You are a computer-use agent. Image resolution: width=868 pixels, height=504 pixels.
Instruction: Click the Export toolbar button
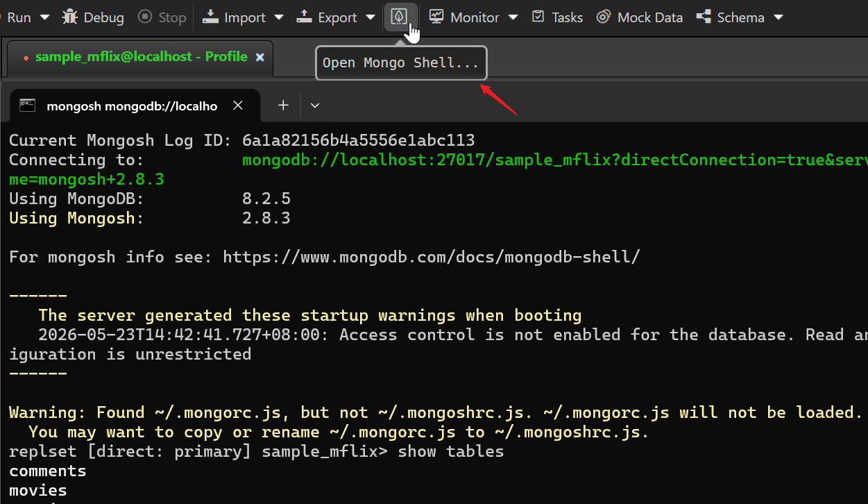tap(327, 17)
